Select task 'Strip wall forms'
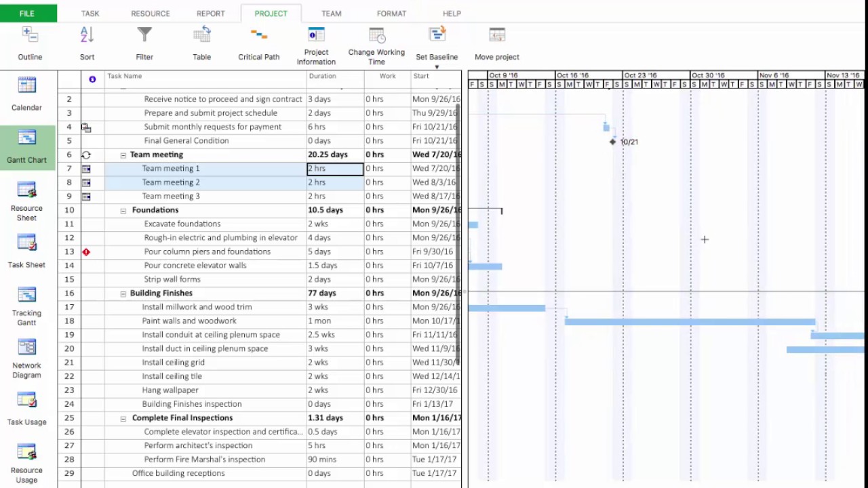 coord(172,279)
